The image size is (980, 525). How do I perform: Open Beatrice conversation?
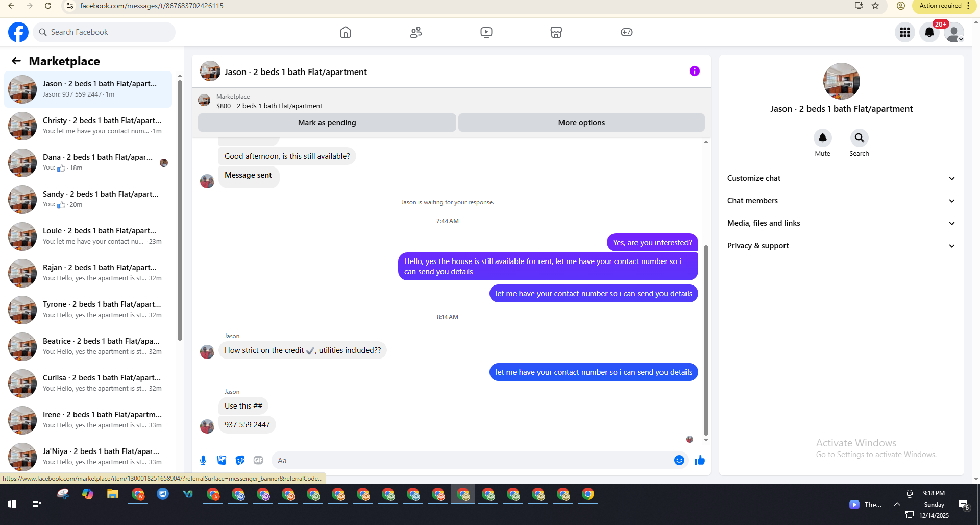click(88, 347)
